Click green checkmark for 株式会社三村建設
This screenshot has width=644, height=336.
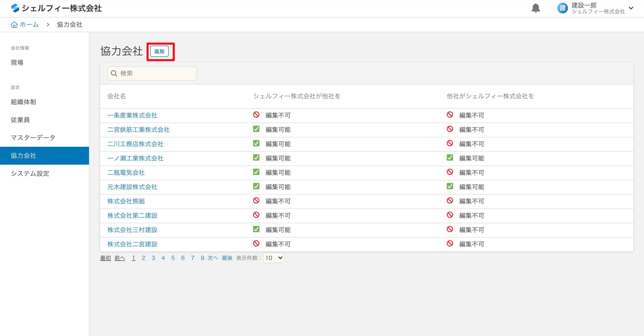coord(256,230)
